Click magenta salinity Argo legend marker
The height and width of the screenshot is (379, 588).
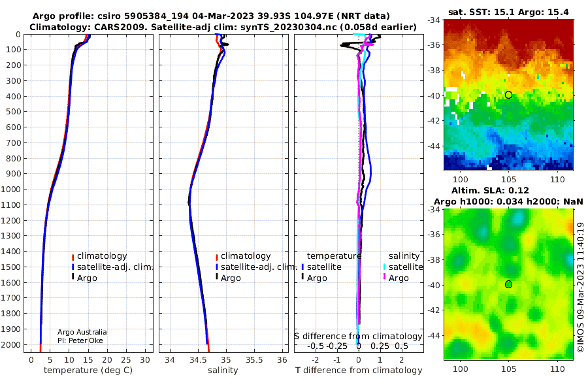pos(384,277)
